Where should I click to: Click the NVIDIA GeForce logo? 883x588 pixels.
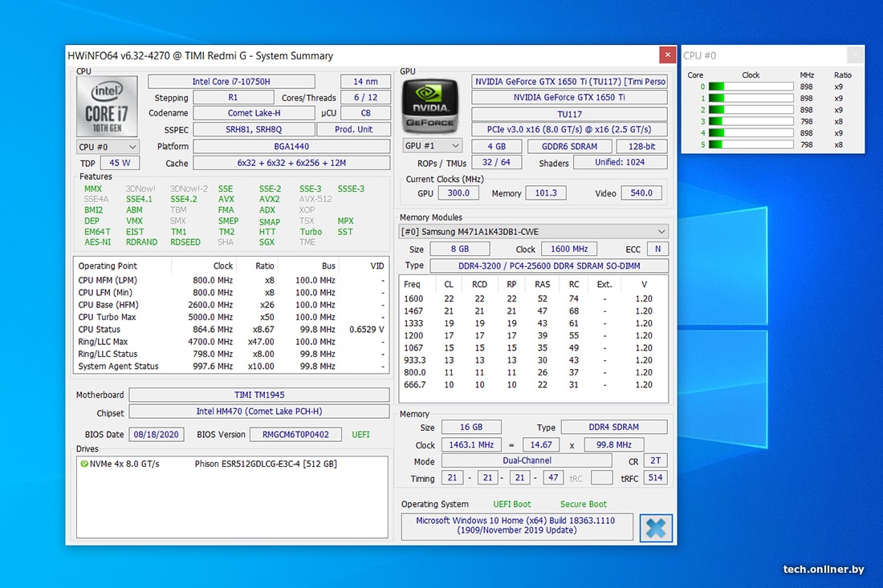click(x=431, y=105)
